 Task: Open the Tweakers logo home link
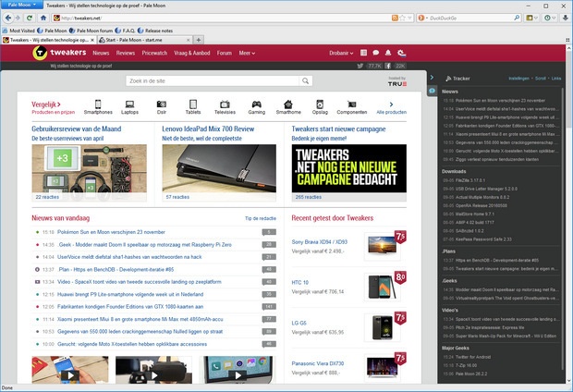click(59, 53)
